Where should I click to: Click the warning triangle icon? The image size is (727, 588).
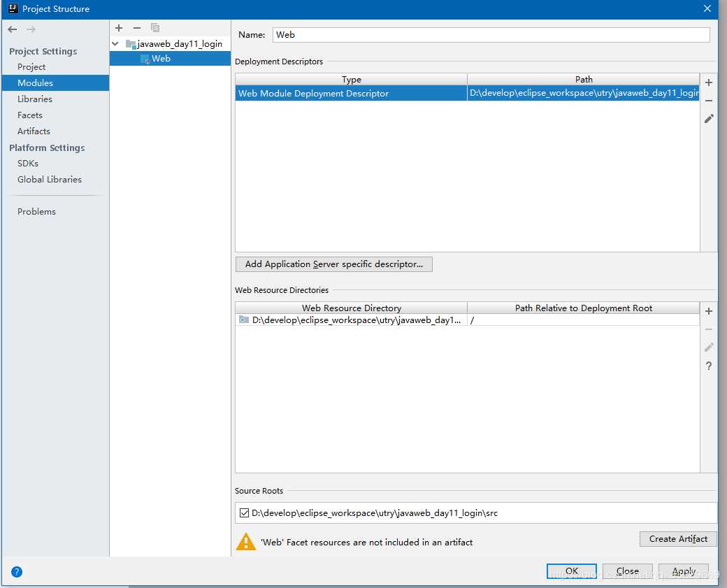[246, 542]
